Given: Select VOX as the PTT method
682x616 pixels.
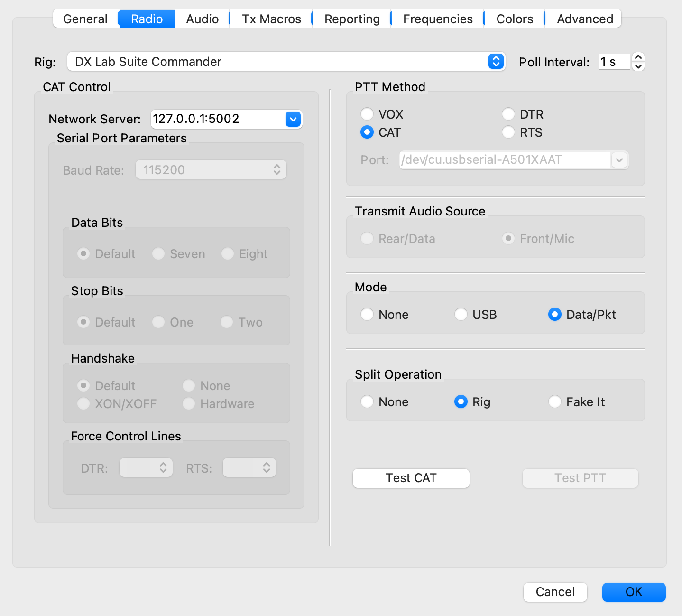Looking at the screenshot, I should tap(367, 114).
